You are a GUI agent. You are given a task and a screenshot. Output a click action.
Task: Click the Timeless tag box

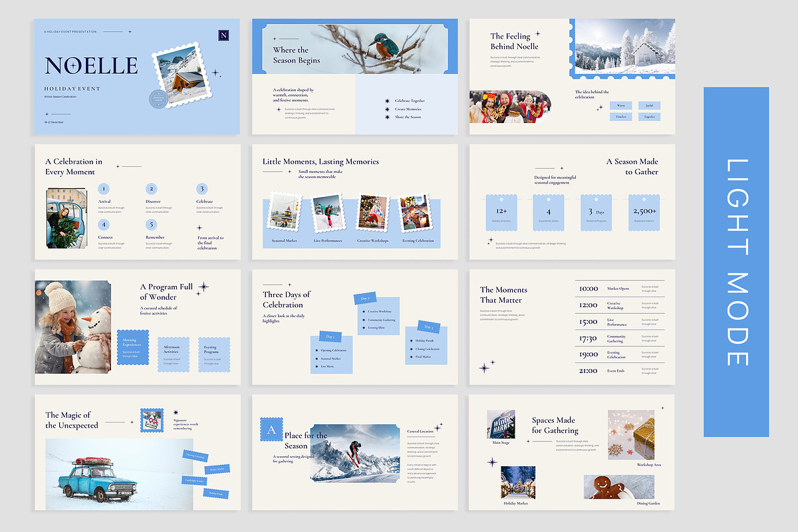point(621,116)
